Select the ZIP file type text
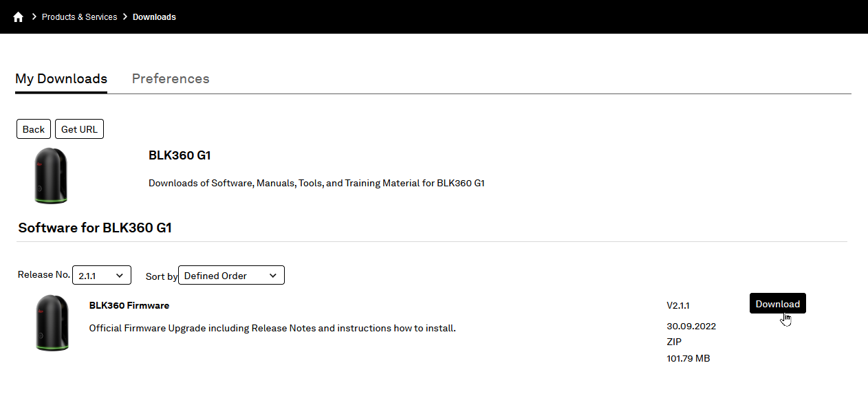This screenshot has height=396, width=868. (x=674, y=342)
